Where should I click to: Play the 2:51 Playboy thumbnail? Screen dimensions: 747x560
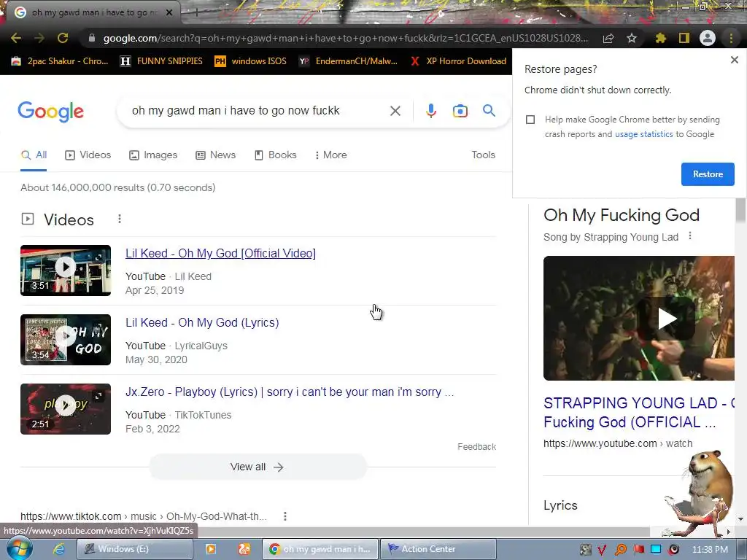point(66,409)
